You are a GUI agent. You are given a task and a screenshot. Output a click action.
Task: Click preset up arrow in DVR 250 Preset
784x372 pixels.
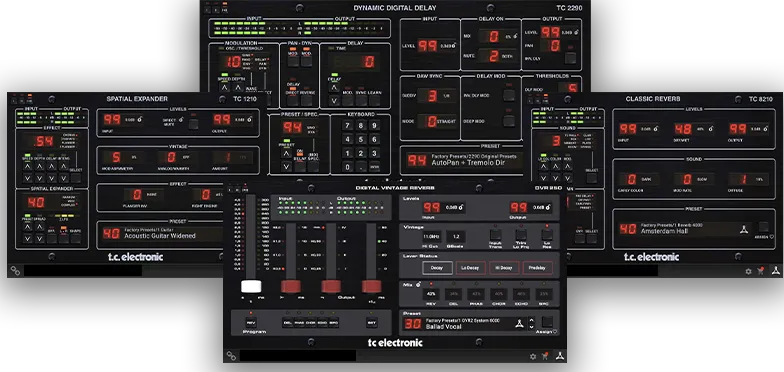coord(532,320)
